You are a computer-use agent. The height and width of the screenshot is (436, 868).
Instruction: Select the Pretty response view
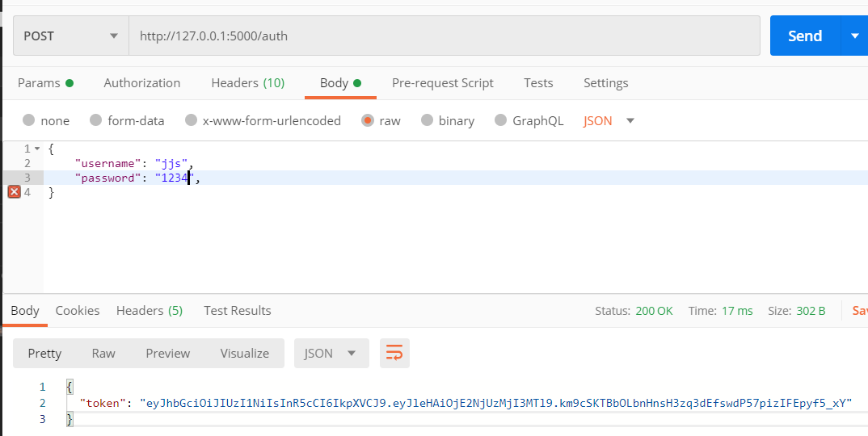point(44,353)
